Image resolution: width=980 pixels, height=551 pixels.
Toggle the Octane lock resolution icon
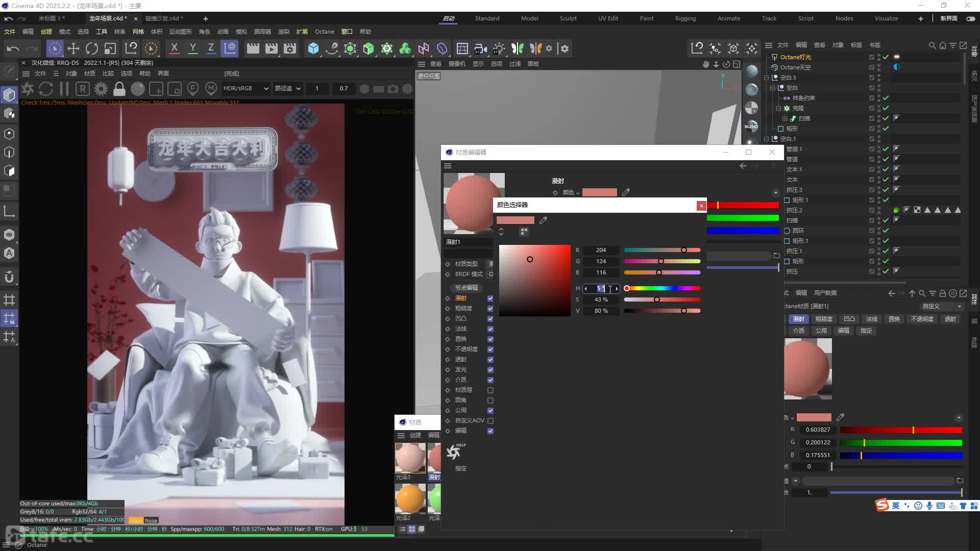click(119, 89)
